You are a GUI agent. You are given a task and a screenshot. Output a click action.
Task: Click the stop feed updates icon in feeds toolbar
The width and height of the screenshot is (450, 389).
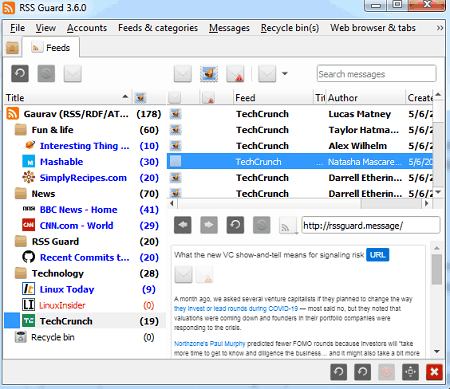pyautogui.click(x=46, y=73)
